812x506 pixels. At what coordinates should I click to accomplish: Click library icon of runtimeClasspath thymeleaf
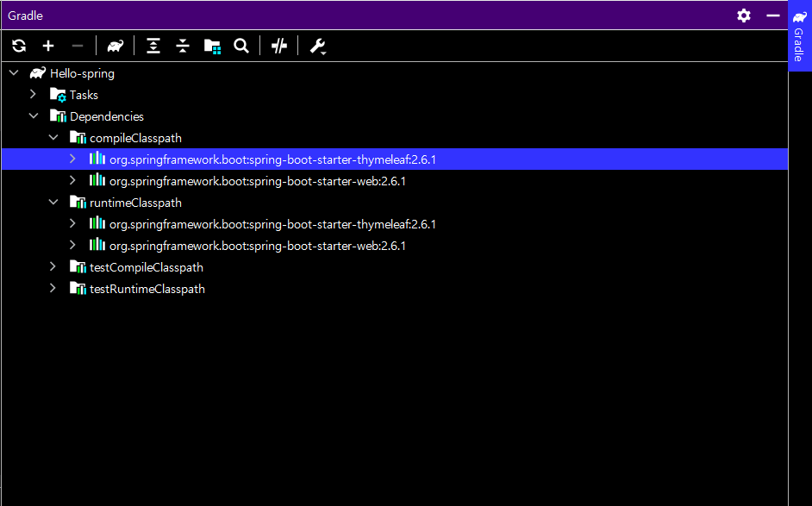[97, 223]
